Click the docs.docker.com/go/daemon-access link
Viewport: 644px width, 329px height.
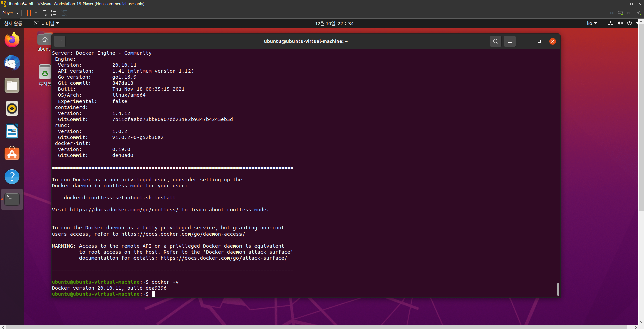click(183, 234)
